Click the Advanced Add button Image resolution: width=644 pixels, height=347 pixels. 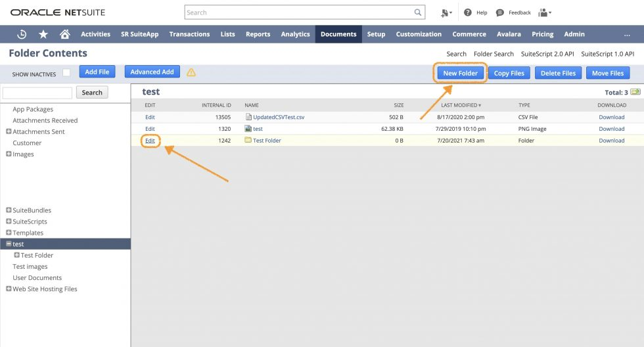(x=152, y=72)
